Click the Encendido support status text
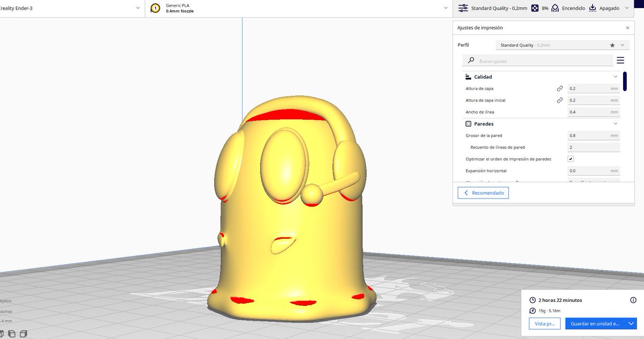Screen dimensions: 644x339 [x=573, y=9]
